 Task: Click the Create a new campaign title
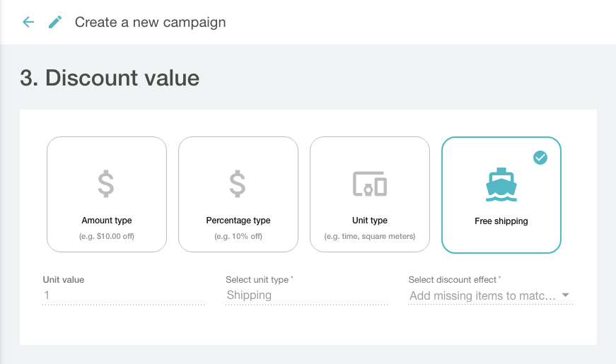tap(150, 22)
